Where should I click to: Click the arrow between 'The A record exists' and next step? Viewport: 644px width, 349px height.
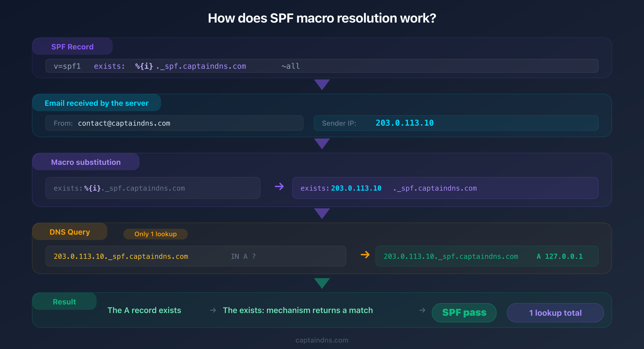(x=213, y=310)
